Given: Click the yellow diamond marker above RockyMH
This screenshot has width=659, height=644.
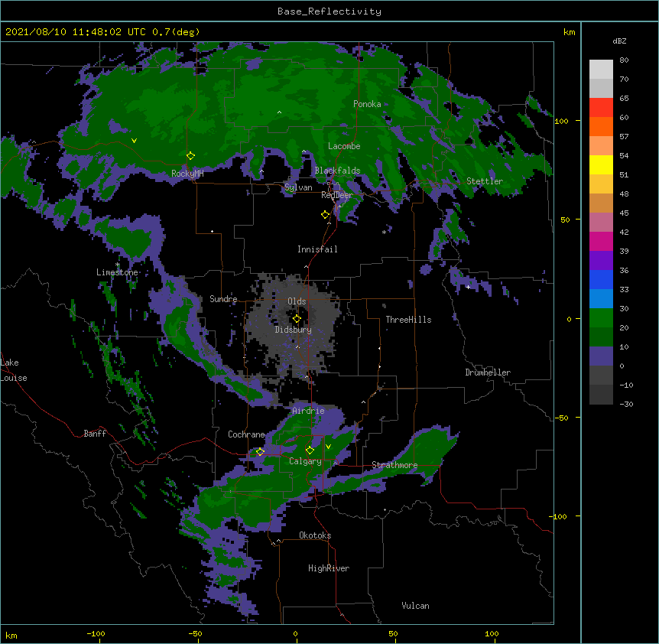Looking at the screenshot, I should point(190,156).
